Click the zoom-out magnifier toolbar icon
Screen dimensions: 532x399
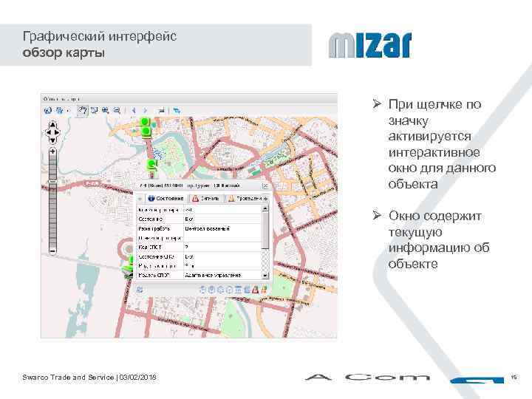point(117,110)
